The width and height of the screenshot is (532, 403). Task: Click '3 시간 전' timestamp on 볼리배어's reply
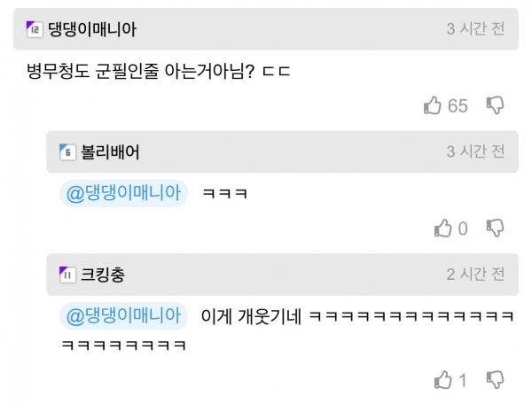point(475,151)
